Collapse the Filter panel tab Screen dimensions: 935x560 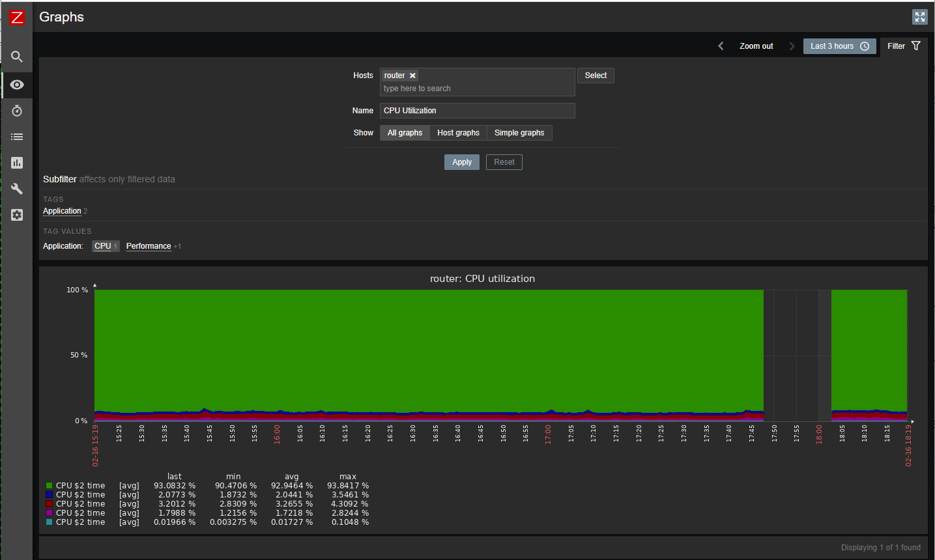coord(904,46)
